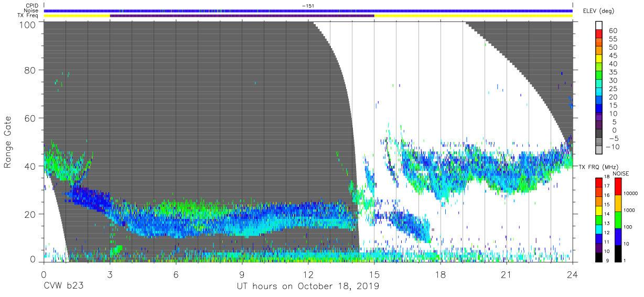644x297 pixels.
Task: Click the 1000 label on NOISE legend
Action: click(x=630, y=210)
